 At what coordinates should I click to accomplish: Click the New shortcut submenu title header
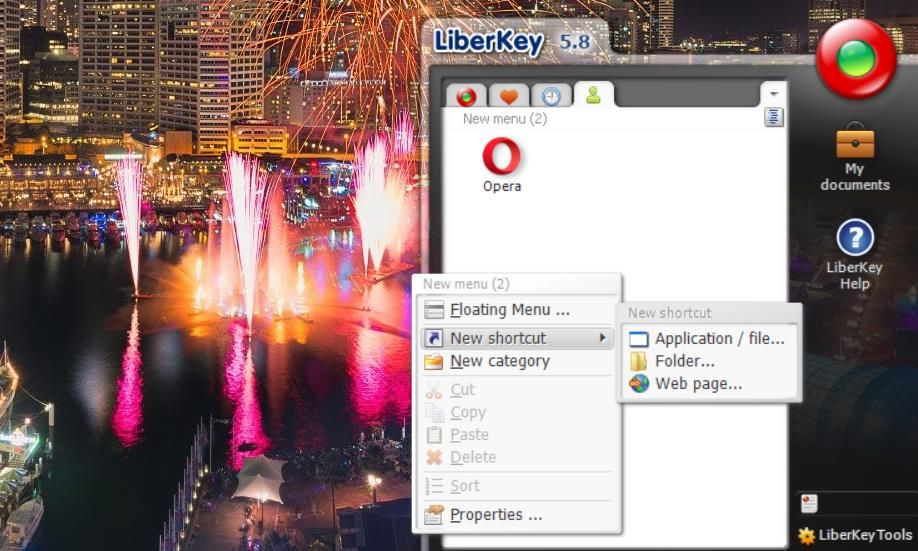tap(670, 313)
